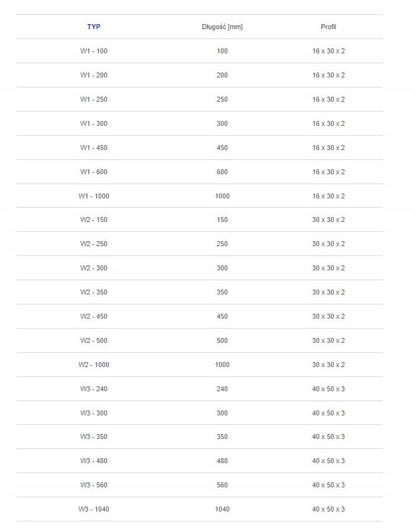Click the TYP column header
Image resolution: width=414 pixels, height=532 pixels.
click(x=93, y=27)
